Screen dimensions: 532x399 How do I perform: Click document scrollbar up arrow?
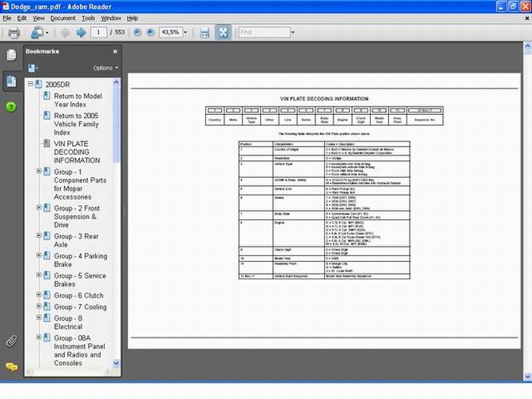coord(527,48)
